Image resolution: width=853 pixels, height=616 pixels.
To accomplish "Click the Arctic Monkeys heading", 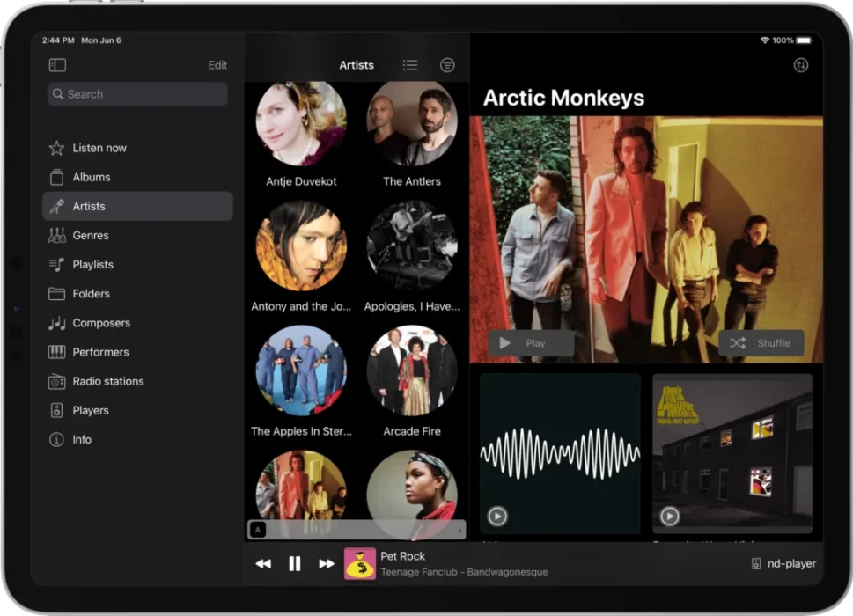I will coord(563,98).
